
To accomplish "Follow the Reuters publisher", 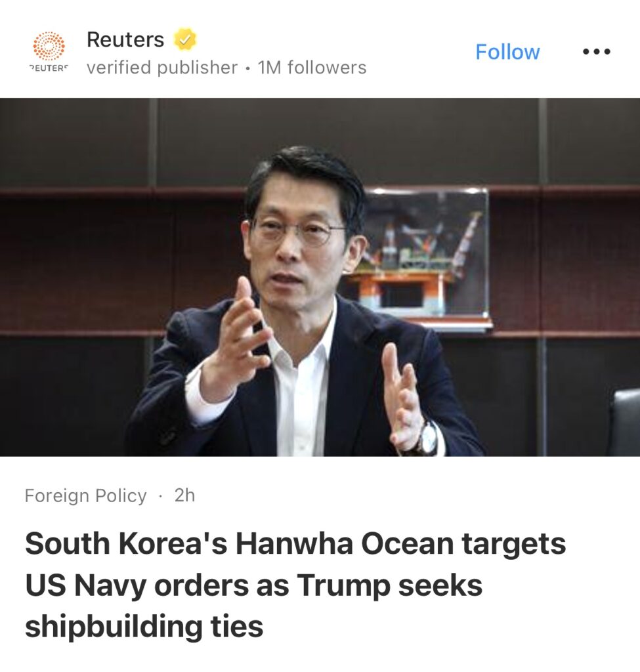I will [x=507, y=52].
